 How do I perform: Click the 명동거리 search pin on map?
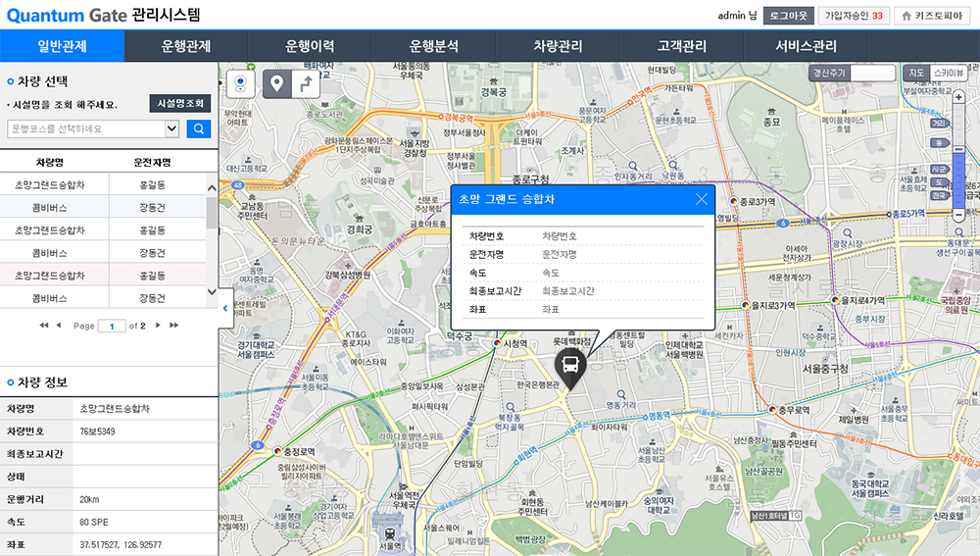[x=620, y=394]
